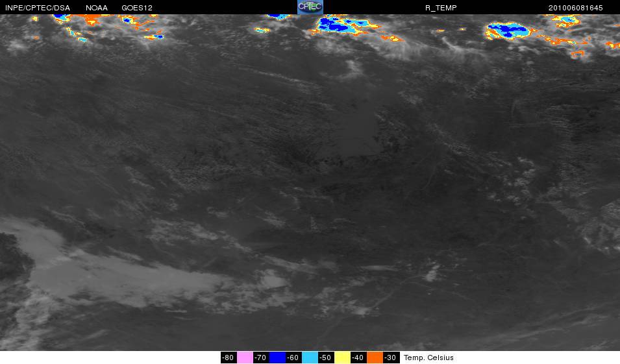Click the R_TEMP product label
This screenshot has height=364, width=620.
click(x=441, y=8)
